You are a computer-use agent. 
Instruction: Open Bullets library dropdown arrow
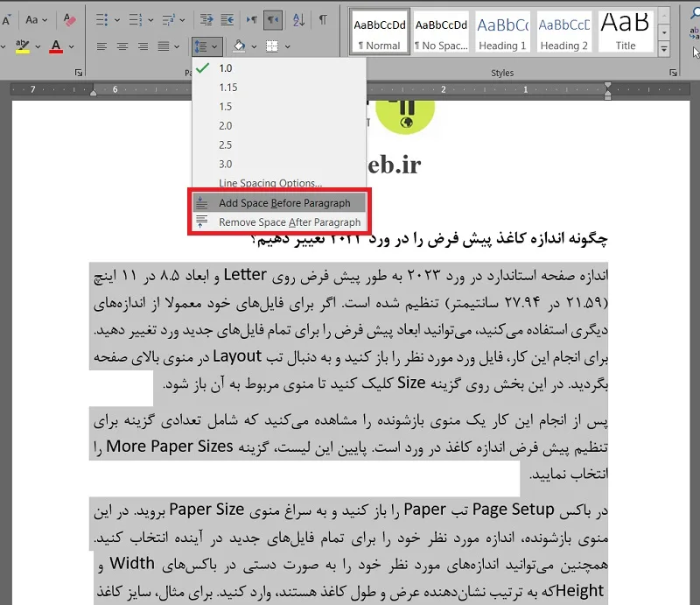[117, 20]
